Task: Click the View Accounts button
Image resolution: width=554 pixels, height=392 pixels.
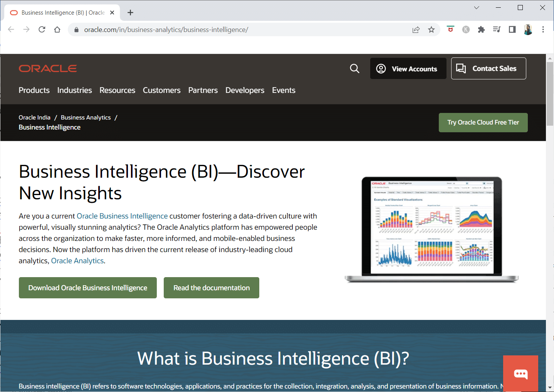Action: pyautogui.click(x=408, y=69)
